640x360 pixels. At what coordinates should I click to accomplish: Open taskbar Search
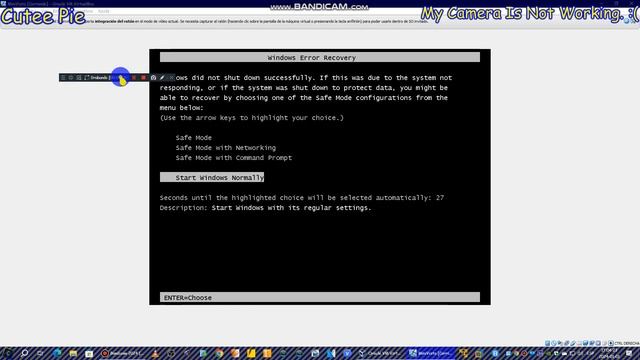pos(24,353)
